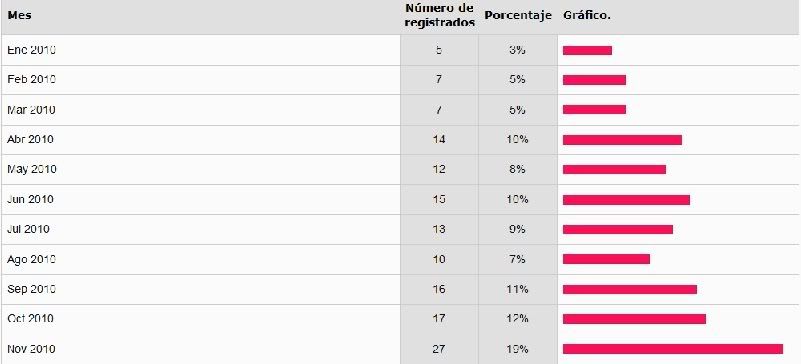Click the Mes column header

[19, 15]
